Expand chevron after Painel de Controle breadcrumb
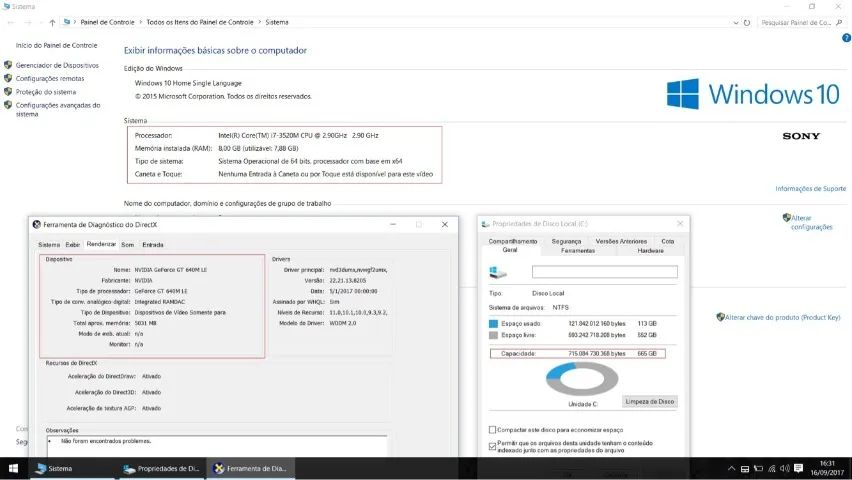This screenshot has width=852, height=480. click(140, 22)
